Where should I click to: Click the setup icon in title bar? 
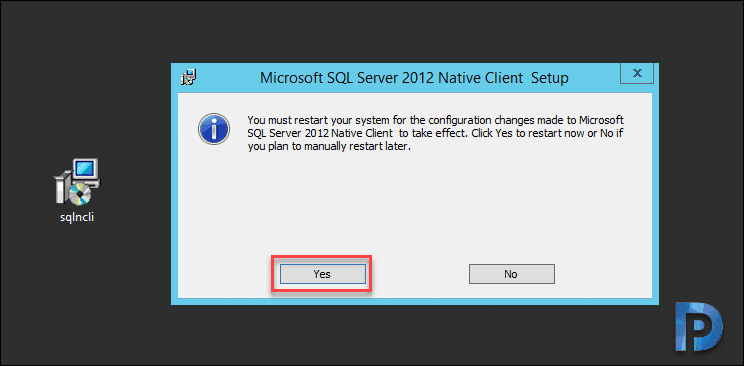(188, 76)
